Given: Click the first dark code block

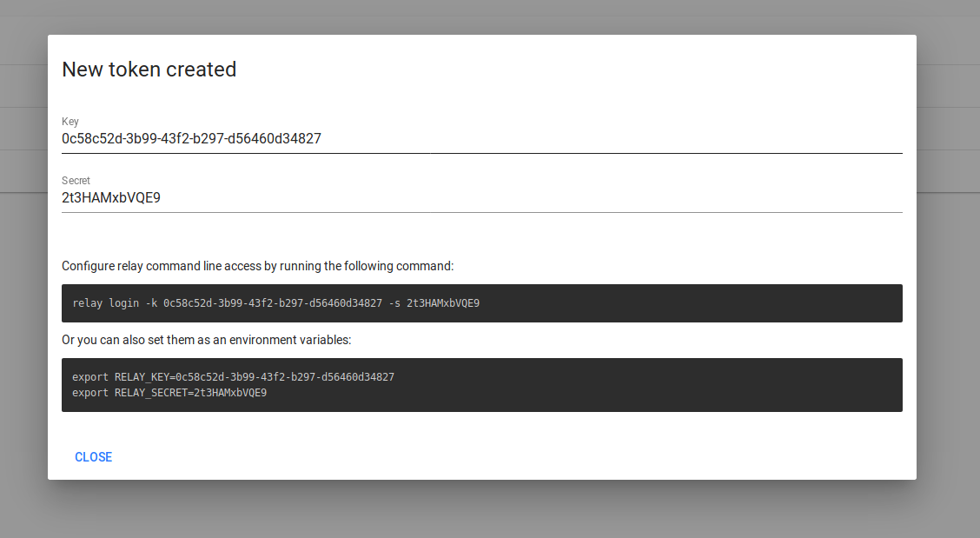Looking at the screenshot, I should (x=481, y=302).
